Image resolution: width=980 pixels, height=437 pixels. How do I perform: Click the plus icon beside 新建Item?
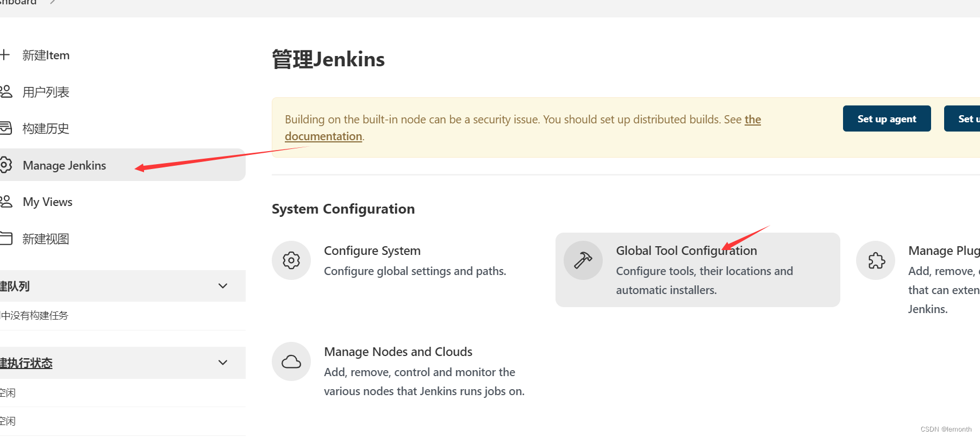tap(5, 55)
